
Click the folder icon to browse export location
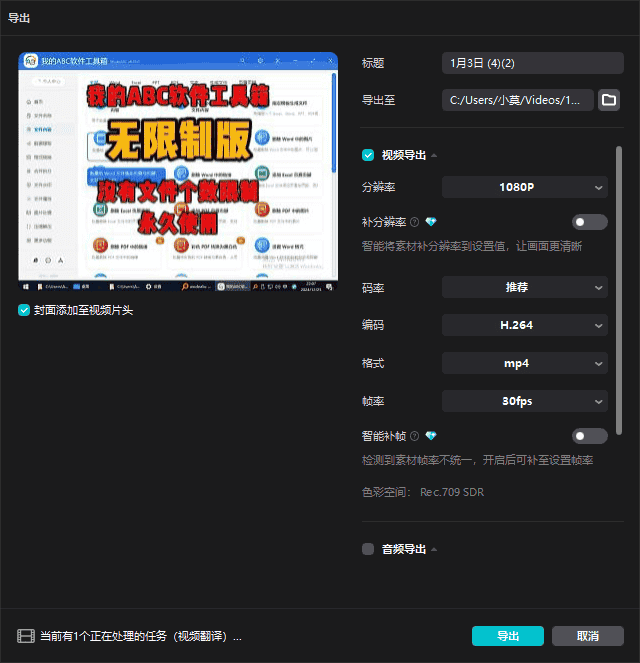point(609,100)
